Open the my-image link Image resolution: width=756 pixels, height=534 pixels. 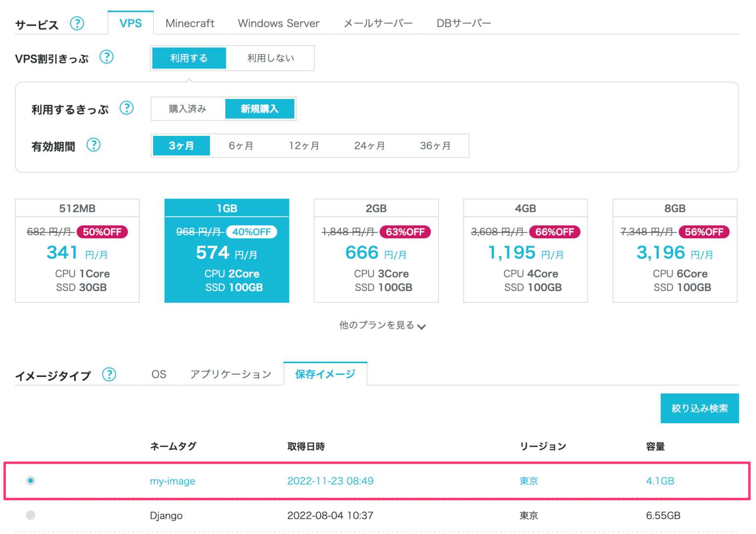(172, 481)
